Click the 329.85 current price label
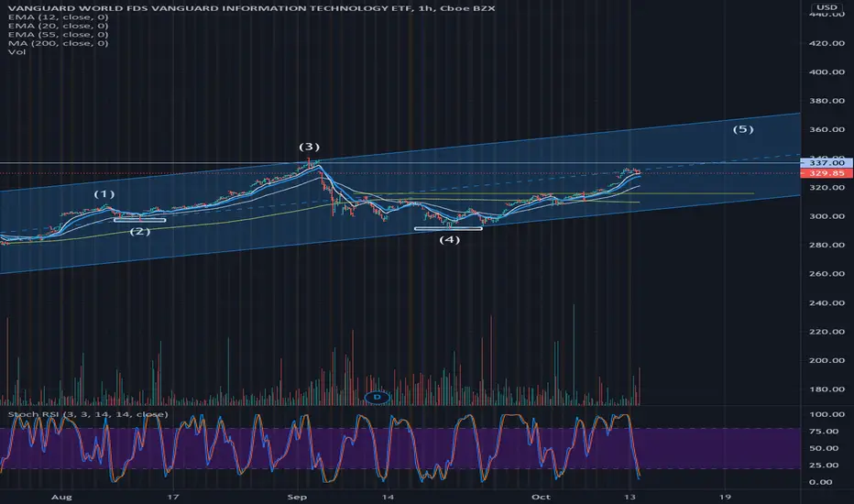This screenshot has width=854, height=504. (827, 172)
